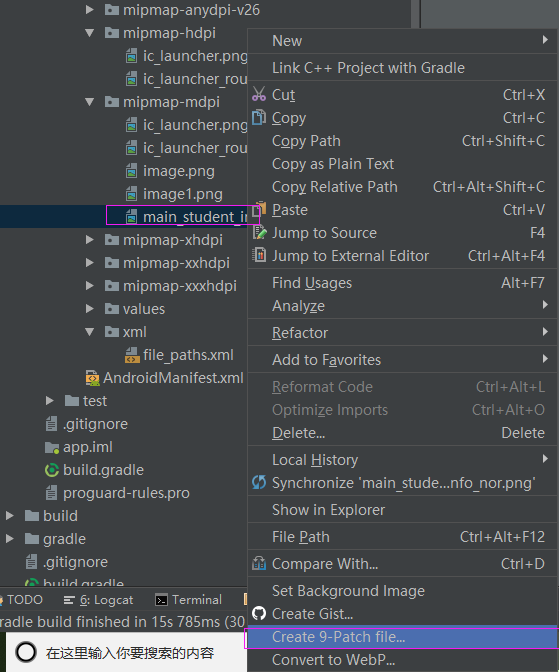The width and height of the screenshot is (559, 672).
Task: Click the Synchronize refresh icon
Action: point(259,483)
